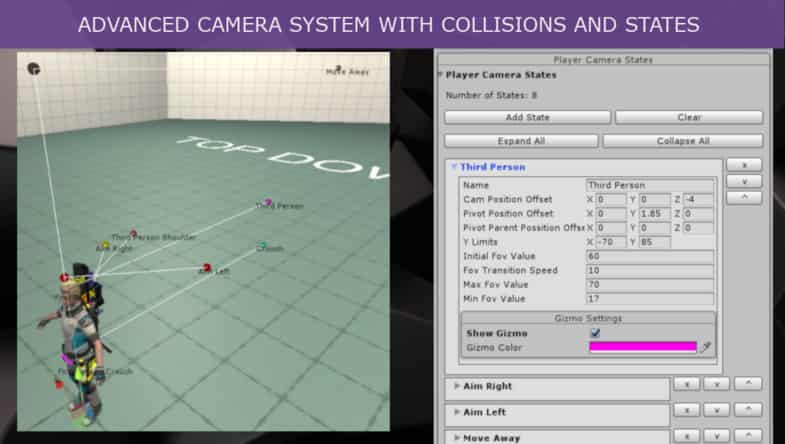Expand the Aim Right state

click(x=458, y=386)
